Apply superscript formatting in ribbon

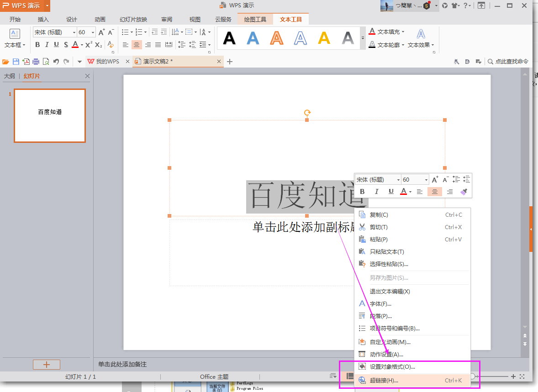[x=89, y=45]
